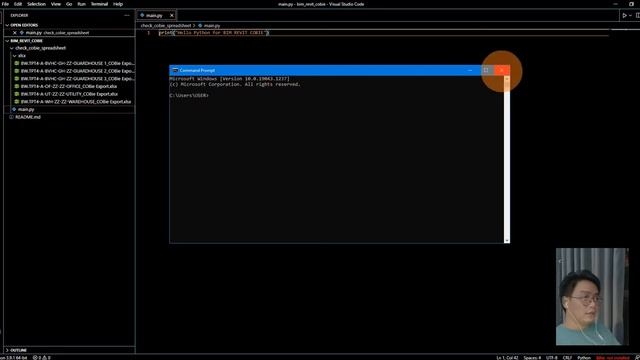Screen dimensions: 640x360
Task: Open the run button dropdown arrow
Action: [x=631, y=16]
